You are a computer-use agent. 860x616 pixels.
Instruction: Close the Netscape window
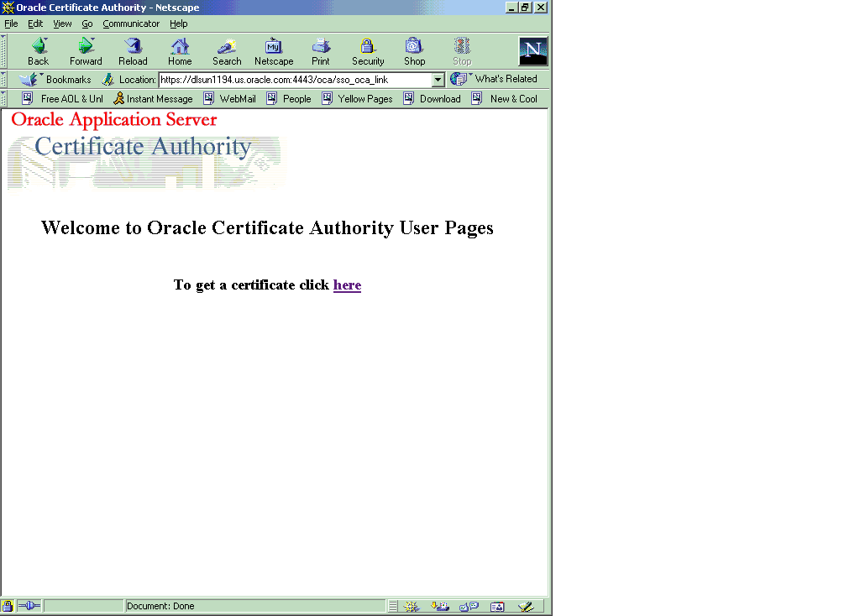[541, 7]
